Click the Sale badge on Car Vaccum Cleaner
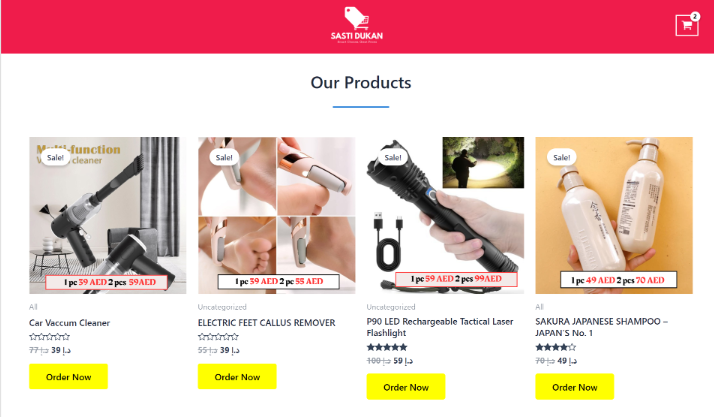Viewport: 714px width, 417px height. [x=55, y=158]
